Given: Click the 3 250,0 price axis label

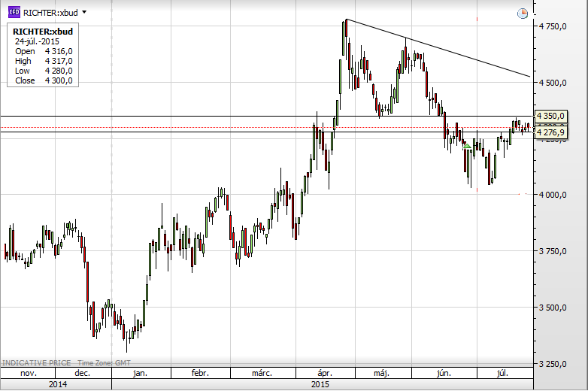Looking at the screenshot, I should (553, 364).
